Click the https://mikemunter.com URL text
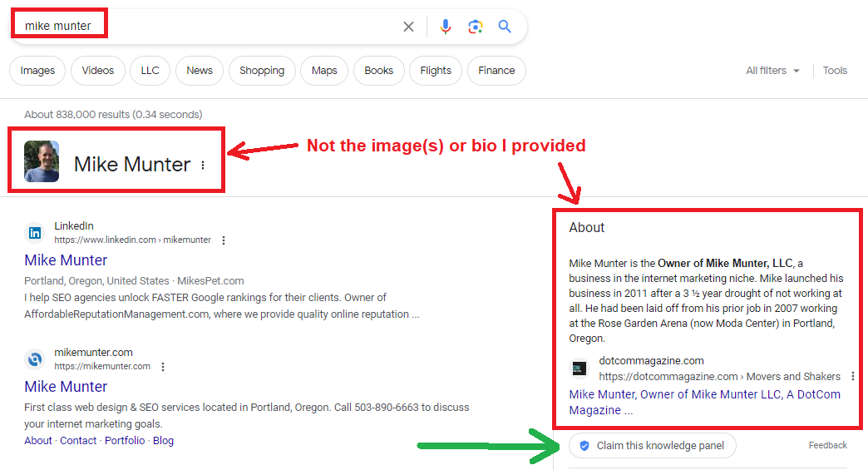Viewport: 868px width, 470px height. 102,367
